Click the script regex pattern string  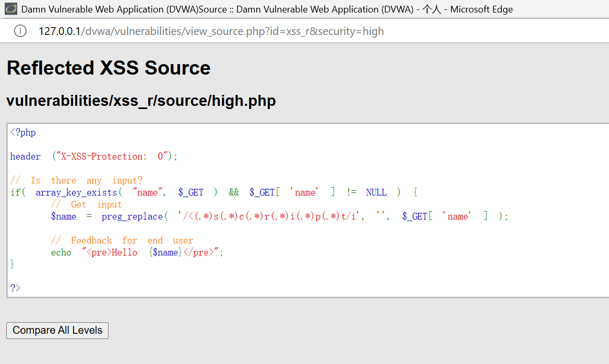click(x=268, y=216)
